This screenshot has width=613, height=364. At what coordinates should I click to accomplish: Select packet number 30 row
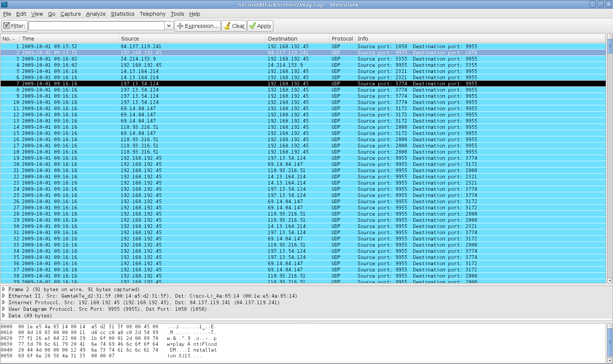[x=303, y=226]
